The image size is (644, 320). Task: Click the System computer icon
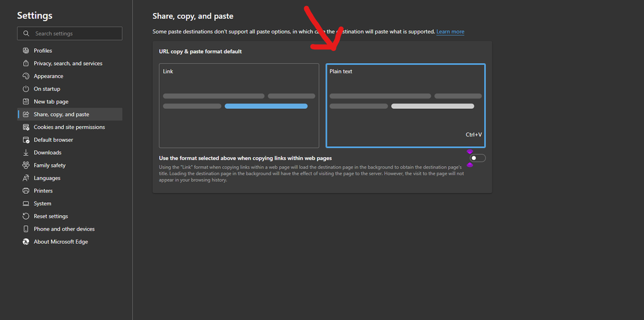pyautogui.click(x=26, y=203)
